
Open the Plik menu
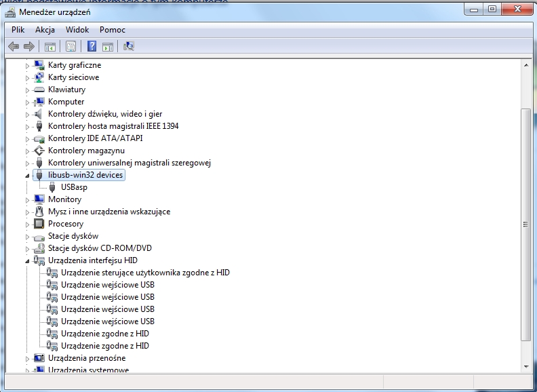(x=18, y=30)
